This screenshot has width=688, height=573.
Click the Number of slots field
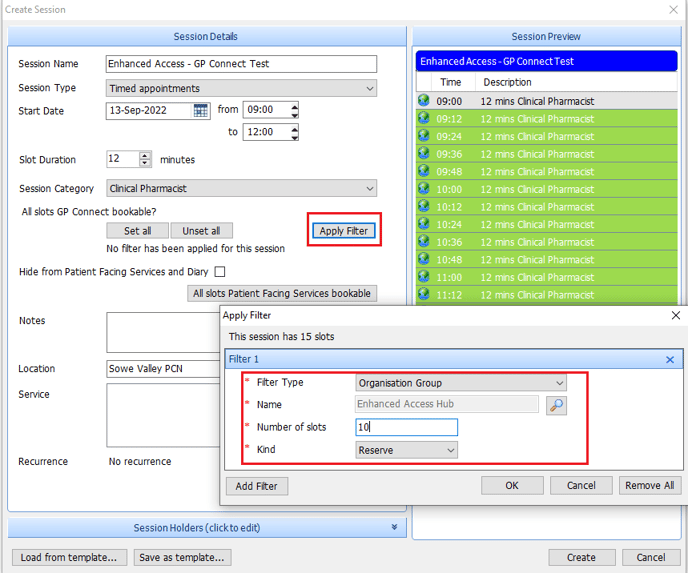406,428
